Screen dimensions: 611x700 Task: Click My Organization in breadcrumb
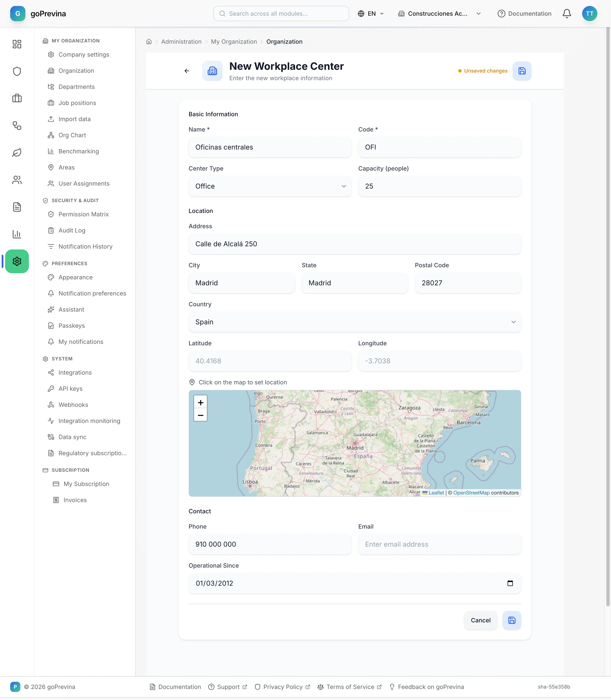pos(234,42)
